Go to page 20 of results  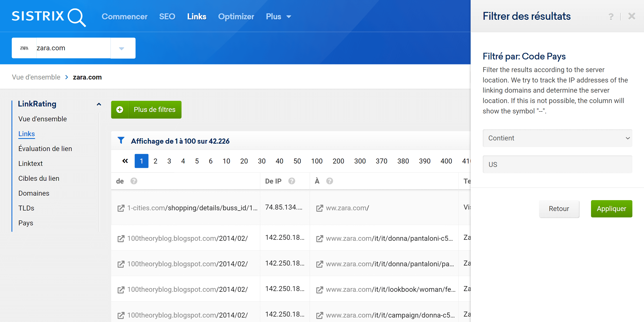pos(244,161)
